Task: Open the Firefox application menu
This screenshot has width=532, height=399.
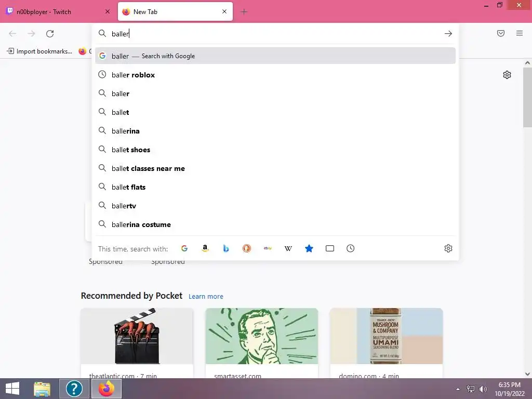Action: 520,33
